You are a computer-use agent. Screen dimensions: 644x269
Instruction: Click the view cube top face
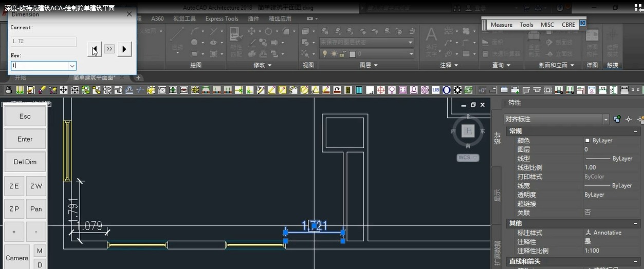click(468, 131)
